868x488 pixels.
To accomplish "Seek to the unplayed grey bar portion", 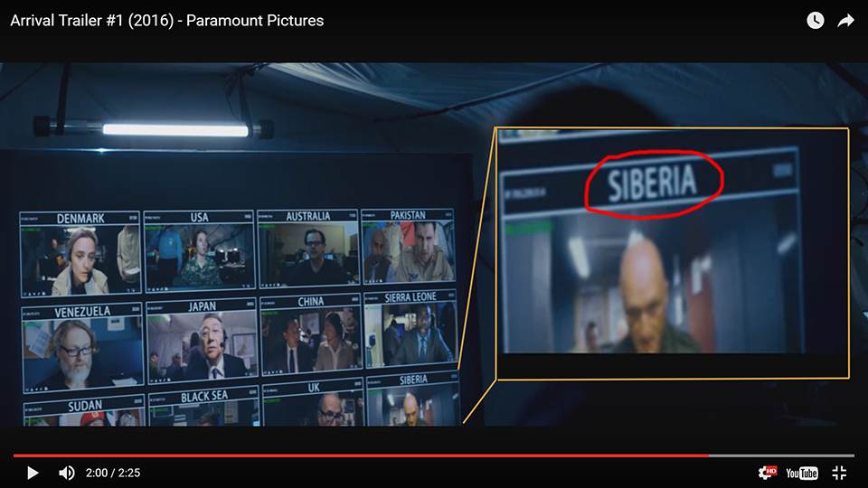I will click(781, 455).
